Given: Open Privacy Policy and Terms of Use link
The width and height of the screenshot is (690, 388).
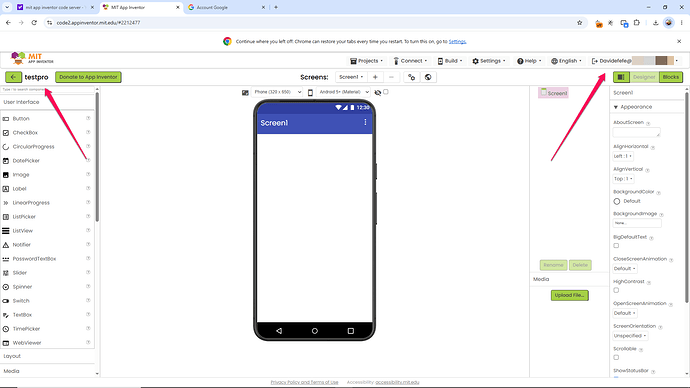Looking at the screenshot, I should (x=305, y=382).
